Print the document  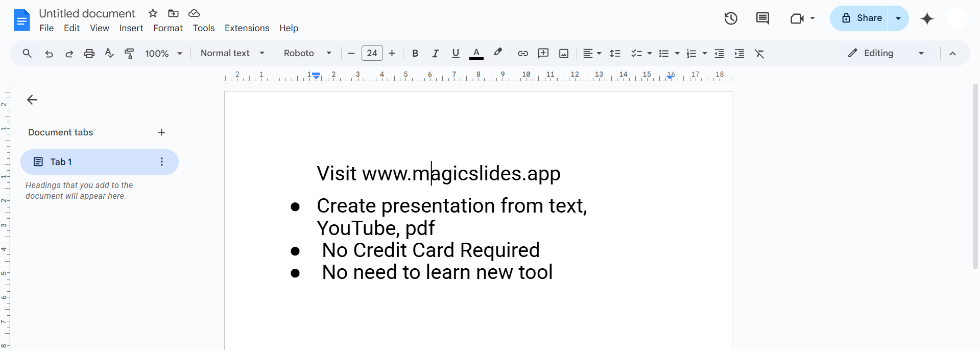pyautogui.click(x=89, y=53)
